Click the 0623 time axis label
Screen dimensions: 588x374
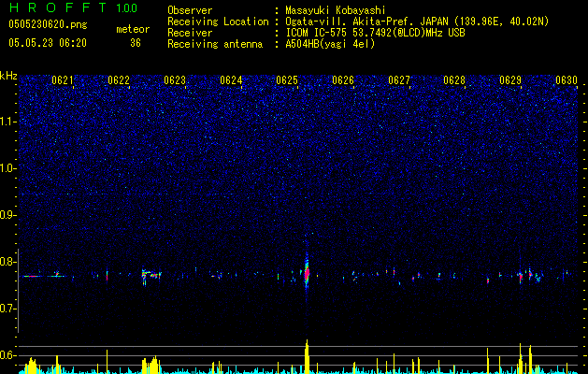175,80
